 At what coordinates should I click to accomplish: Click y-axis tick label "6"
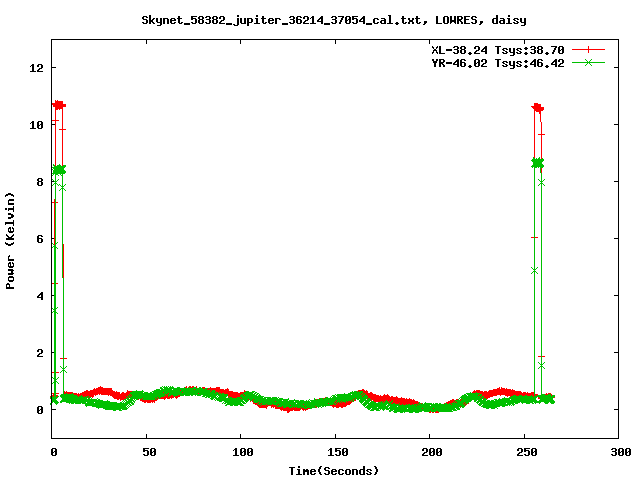(40, 239)
